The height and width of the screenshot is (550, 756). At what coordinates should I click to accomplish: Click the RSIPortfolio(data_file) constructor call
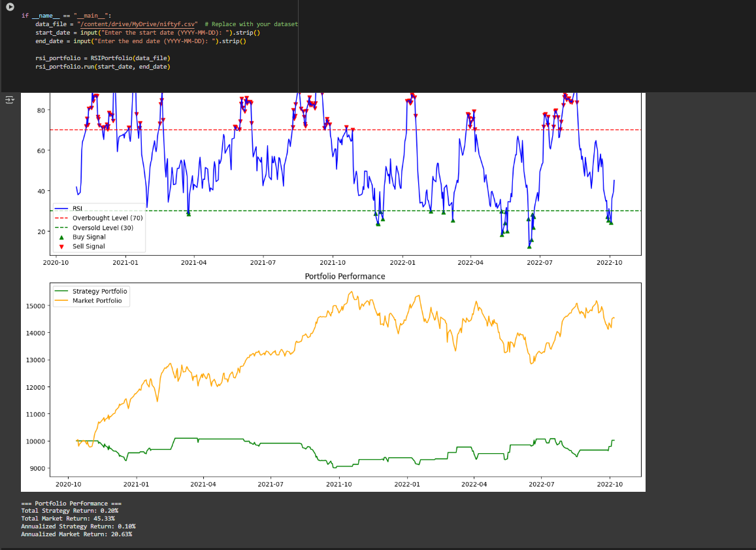pos(131,58)
